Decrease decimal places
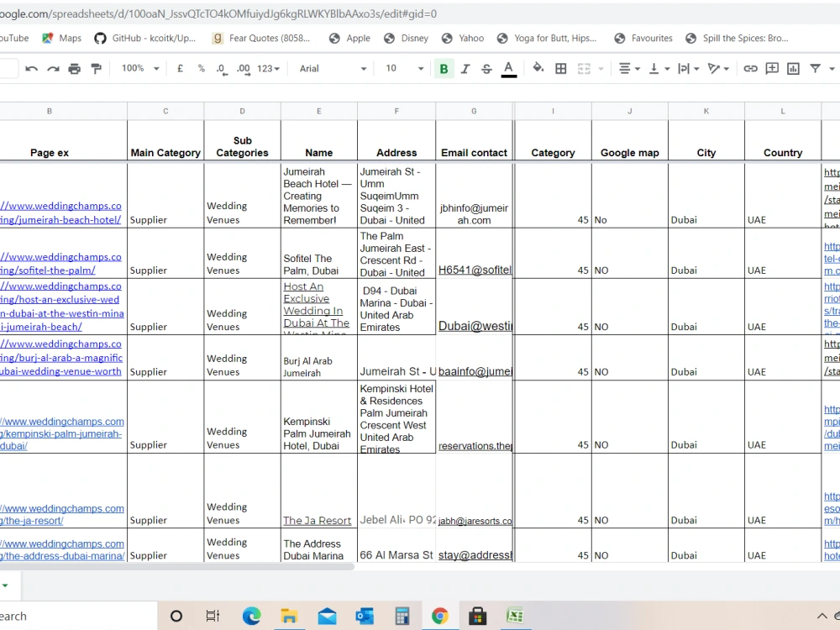 222,69
